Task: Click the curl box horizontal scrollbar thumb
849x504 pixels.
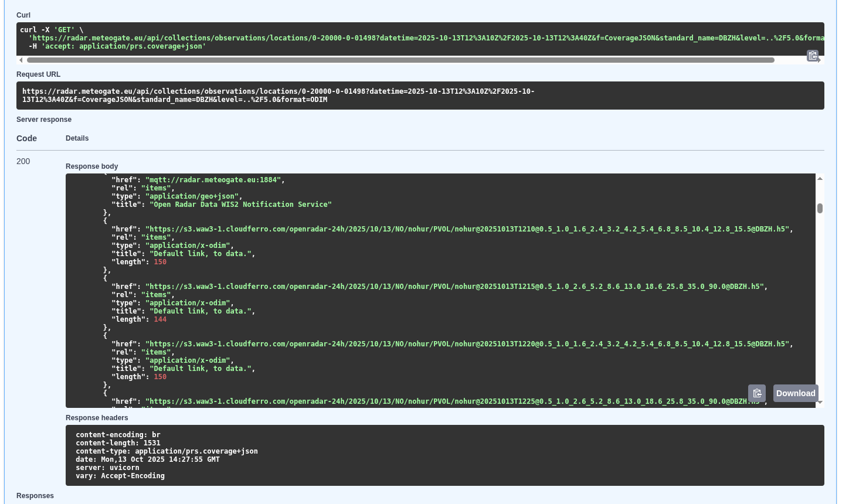Action: point(400,60)
